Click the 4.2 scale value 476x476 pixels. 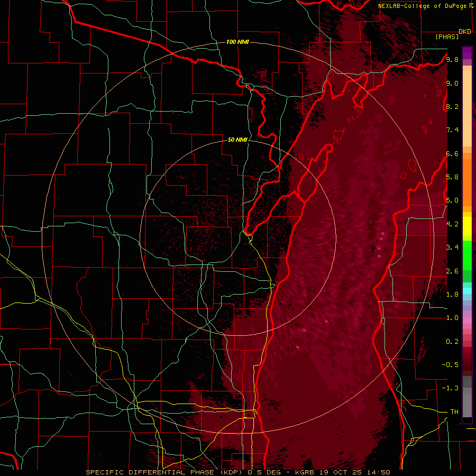click(x=452, y=224)
